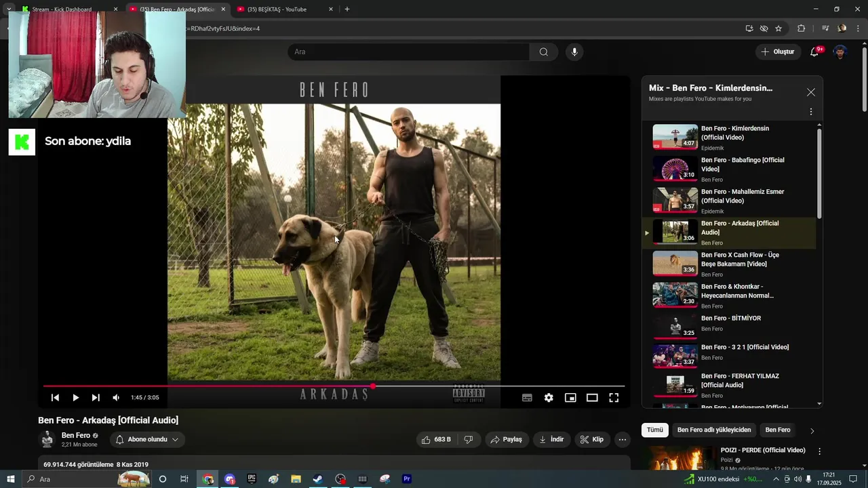Viewport: 868px width, 488px height.
Task: Dislike the Ben Fero video
Action: pos(469,439)
